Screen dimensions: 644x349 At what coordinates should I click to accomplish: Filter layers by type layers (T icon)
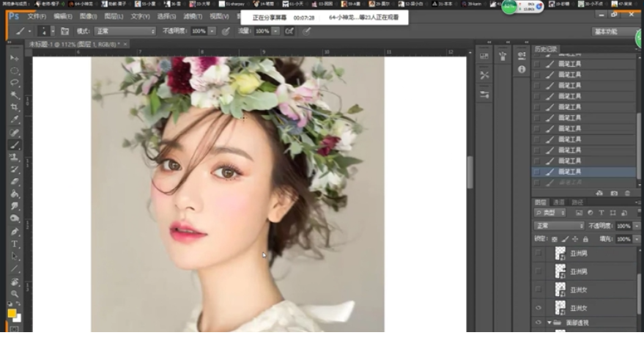602,213
